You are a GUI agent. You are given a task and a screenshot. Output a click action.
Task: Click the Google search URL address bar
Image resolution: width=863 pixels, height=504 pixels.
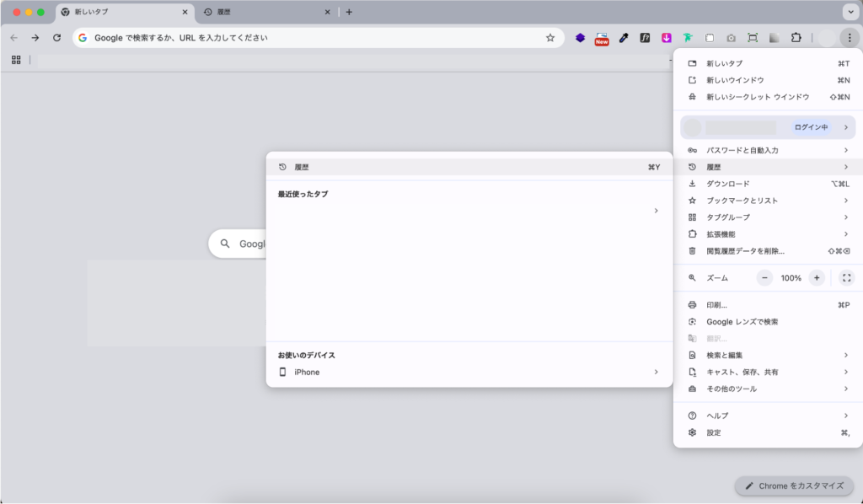click(312, 38)
